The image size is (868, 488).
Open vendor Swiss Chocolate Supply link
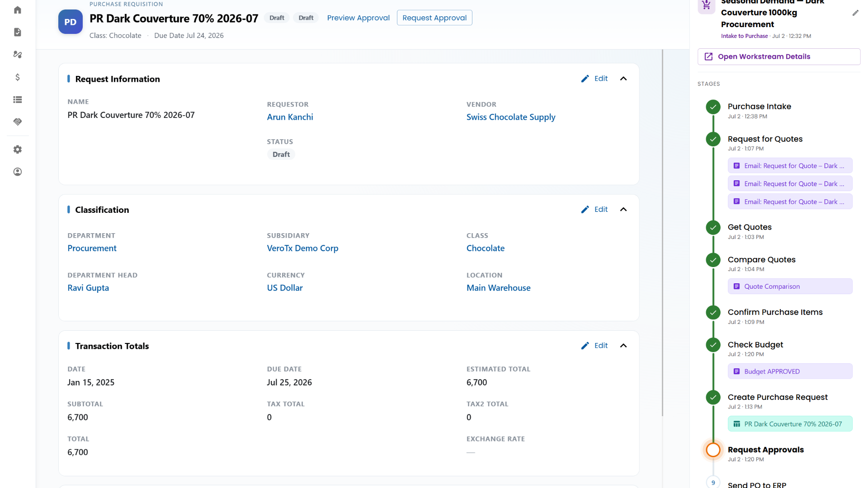pos(511,117)
